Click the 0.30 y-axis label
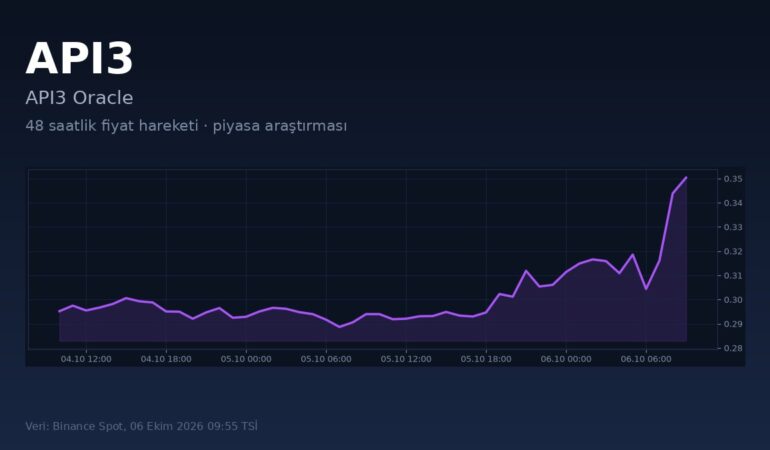770x450 pixels. click(733, 300)
